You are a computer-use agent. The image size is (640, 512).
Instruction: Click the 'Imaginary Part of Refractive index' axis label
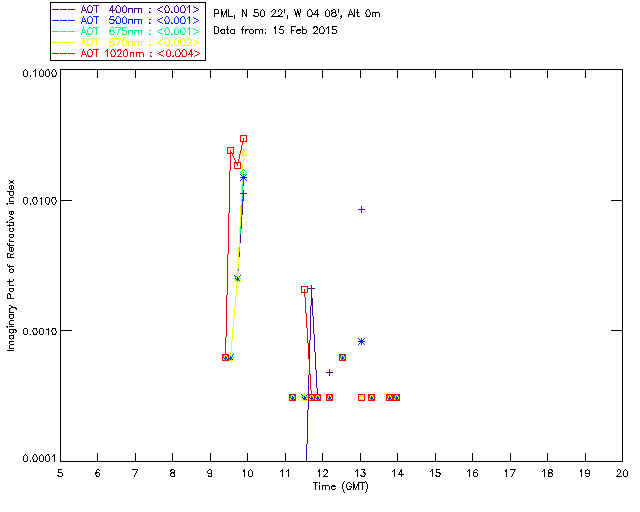[x=11, y=265]
